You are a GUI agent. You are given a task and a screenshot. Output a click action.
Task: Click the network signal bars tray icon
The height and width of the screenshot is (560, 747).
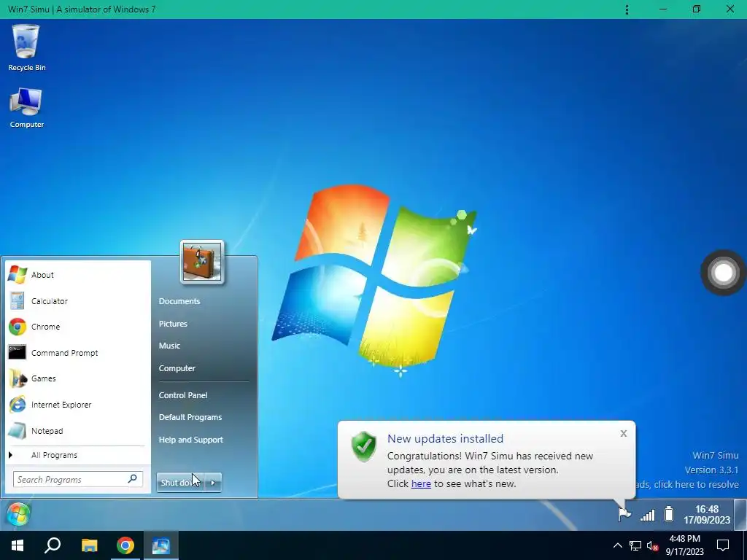pyautogui.click(x=648, y=515)
